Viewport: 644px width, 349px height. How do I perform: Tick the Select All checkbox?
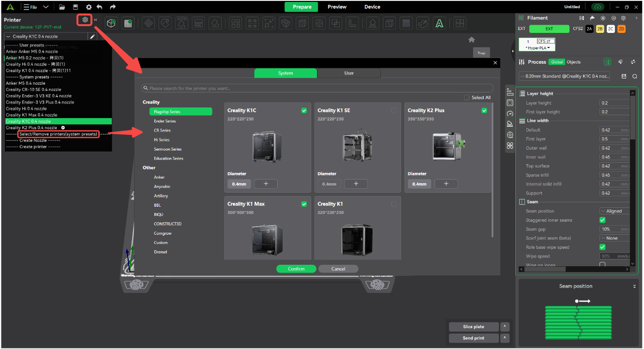click(466, 97)
